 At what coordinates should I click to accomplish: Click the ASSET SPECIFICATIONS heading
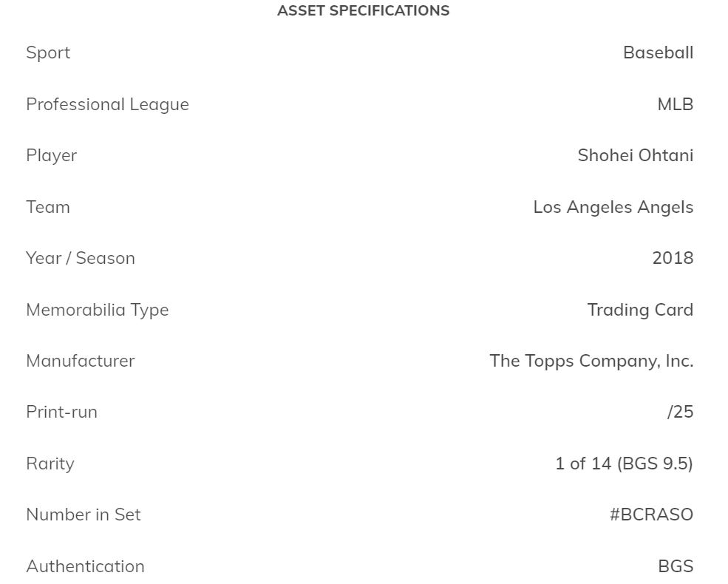click(x=363, y=11)
